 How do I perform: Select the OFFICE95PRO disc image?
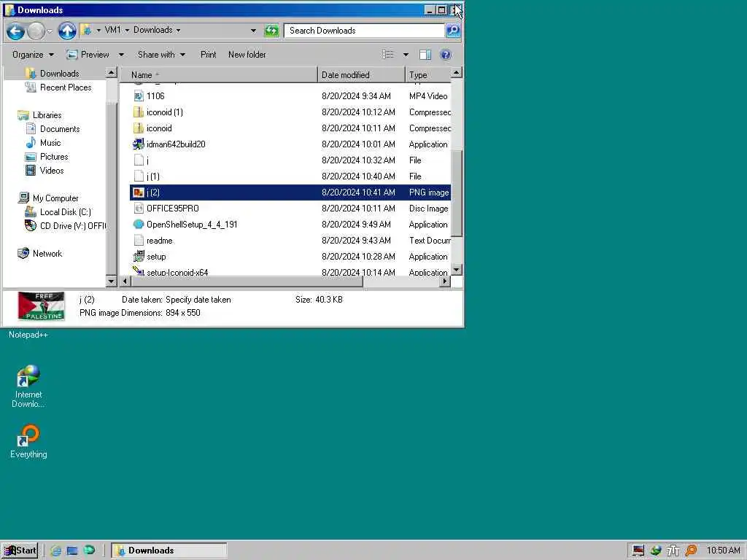tap(290, 208)
